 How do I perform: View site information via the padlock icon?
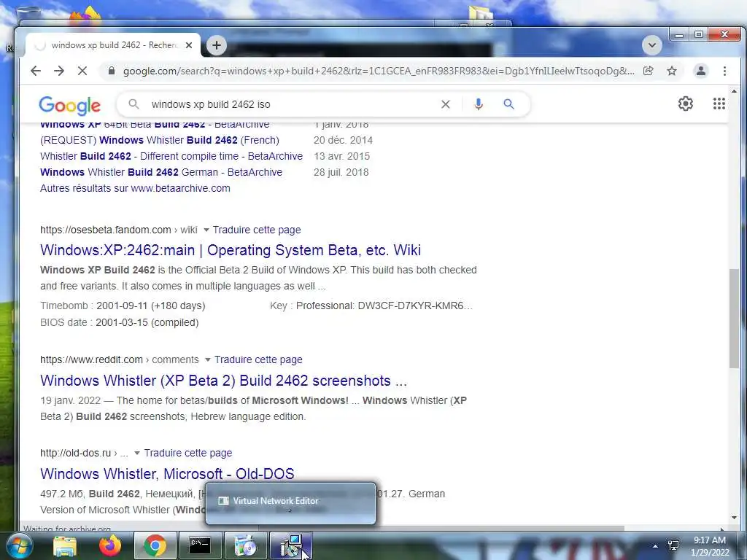(x=112, y=71)
